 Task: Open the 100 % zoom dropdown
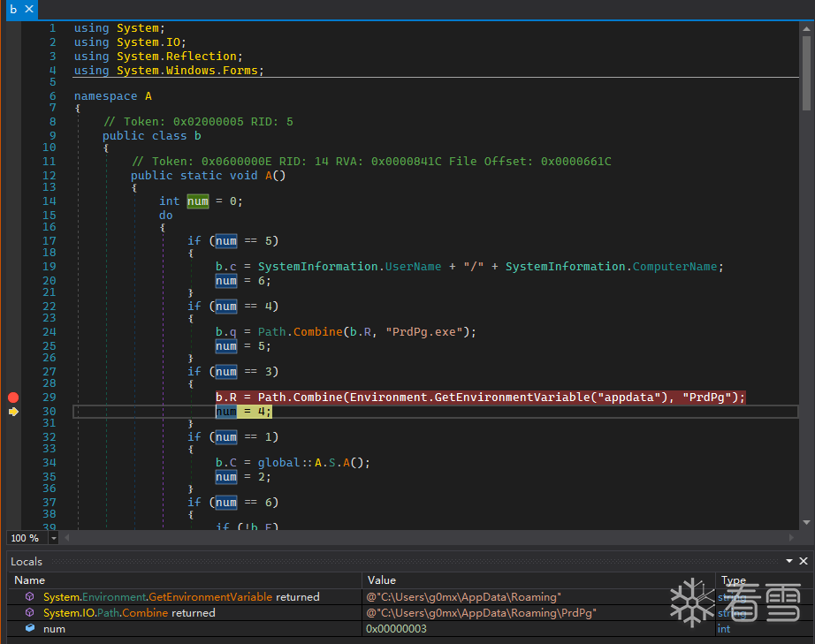click(x=54, y=538)
